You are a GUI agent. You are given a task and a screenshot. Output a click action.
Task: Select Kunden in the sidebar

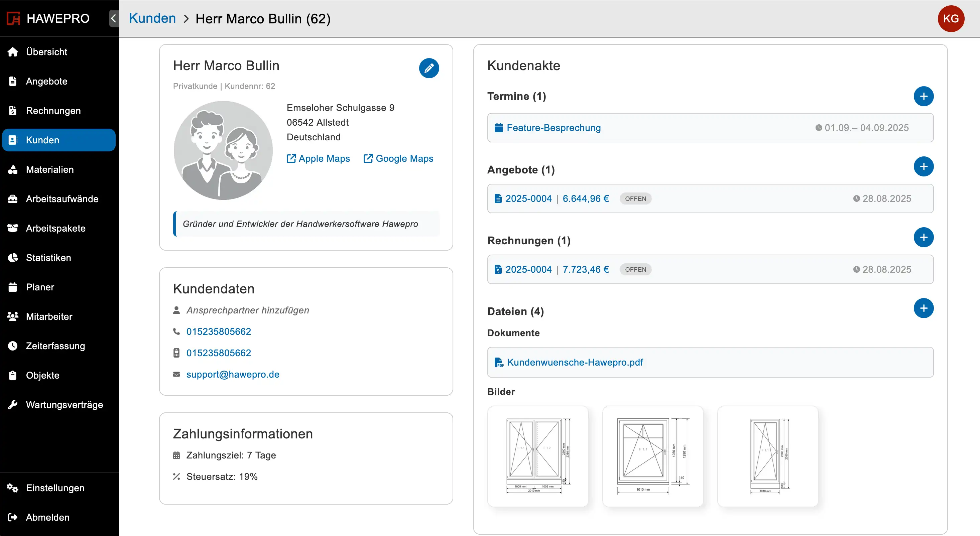click(58, 140)
